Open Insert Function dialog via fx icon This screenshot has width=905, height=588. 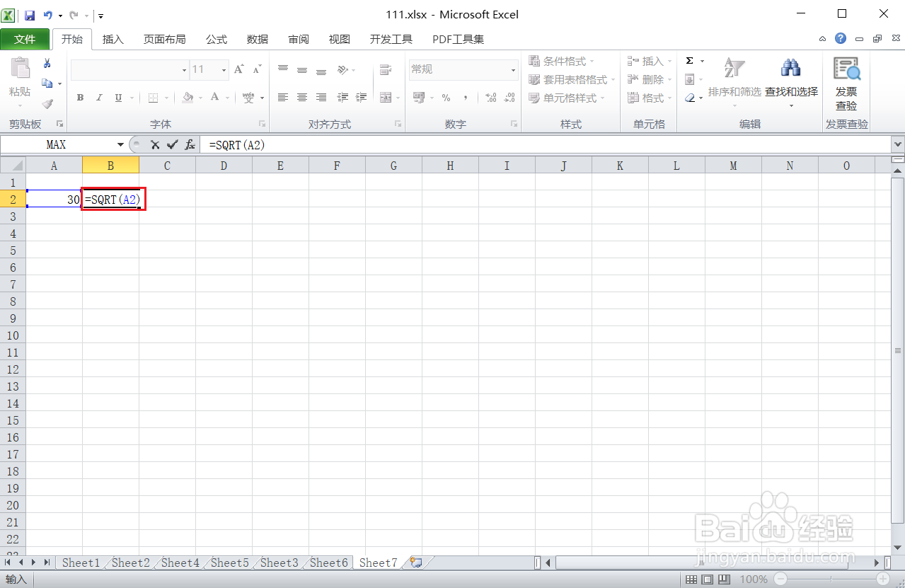point(190,144)
